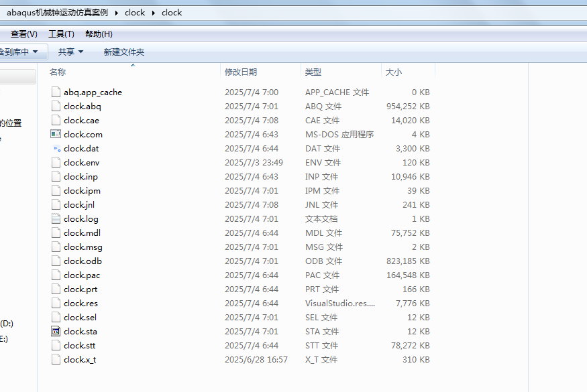Click the clock.stt file icon
The height and width of the screenshot is (392, 587).
click(56, 345)
